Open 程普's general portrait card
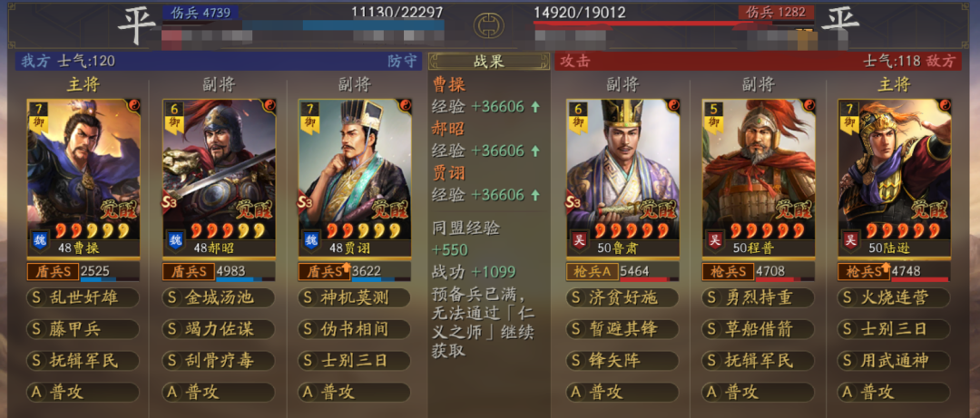 [758, 178]
